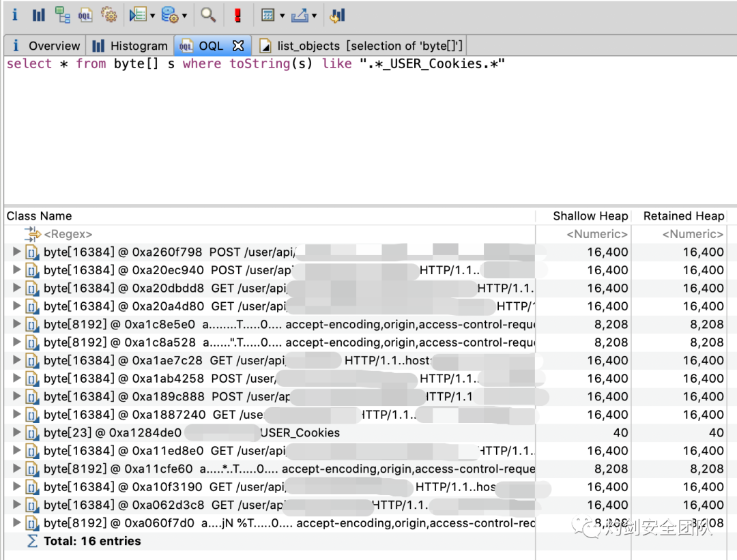Select row text byte[16384] @ 0xa1ae7c28
The width and height of the screenshot is (737, 560).
point(123,360)
